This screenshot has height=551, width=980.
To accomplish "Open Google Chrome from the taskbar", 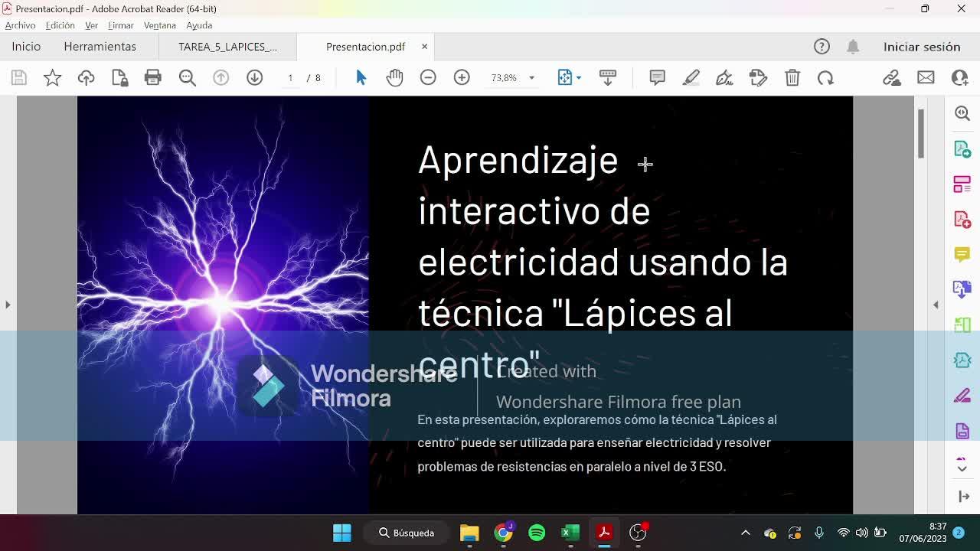I will [x=503, y=533].
